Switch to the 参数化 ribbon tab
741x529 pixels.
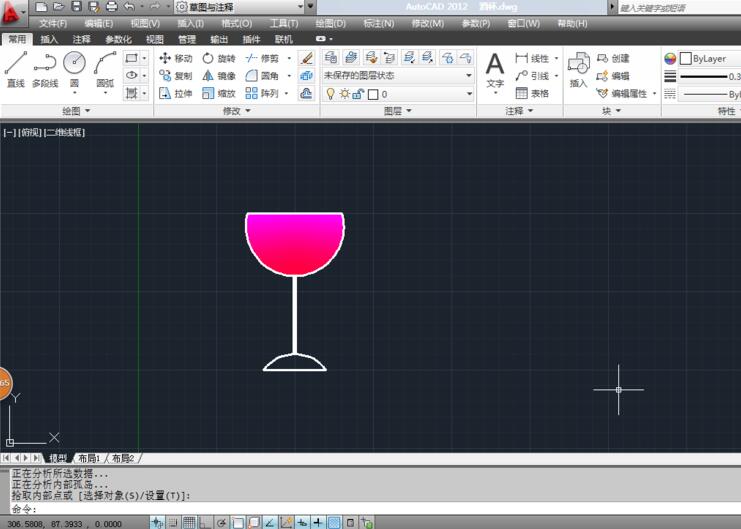(x=118, y=39)
